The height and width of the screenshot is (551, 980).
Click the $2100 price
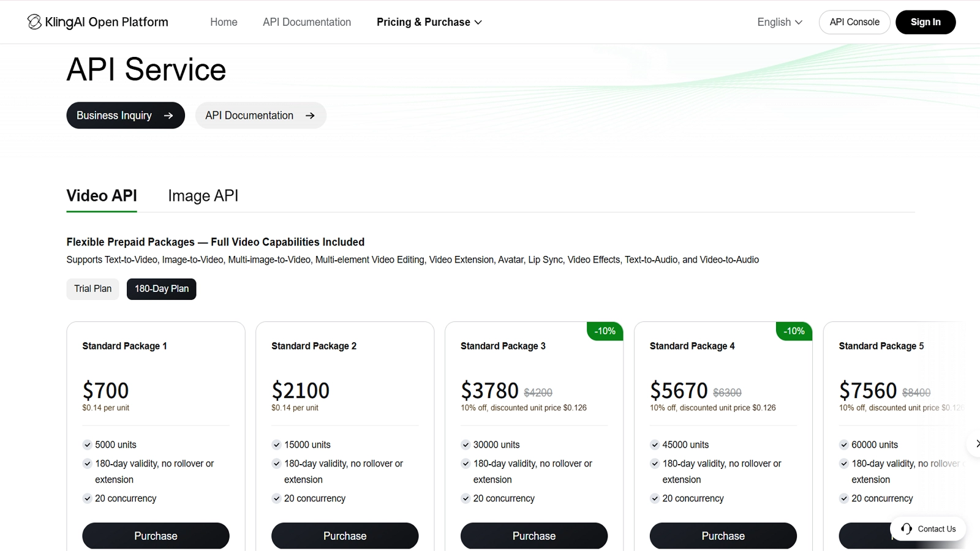[301, 391]
